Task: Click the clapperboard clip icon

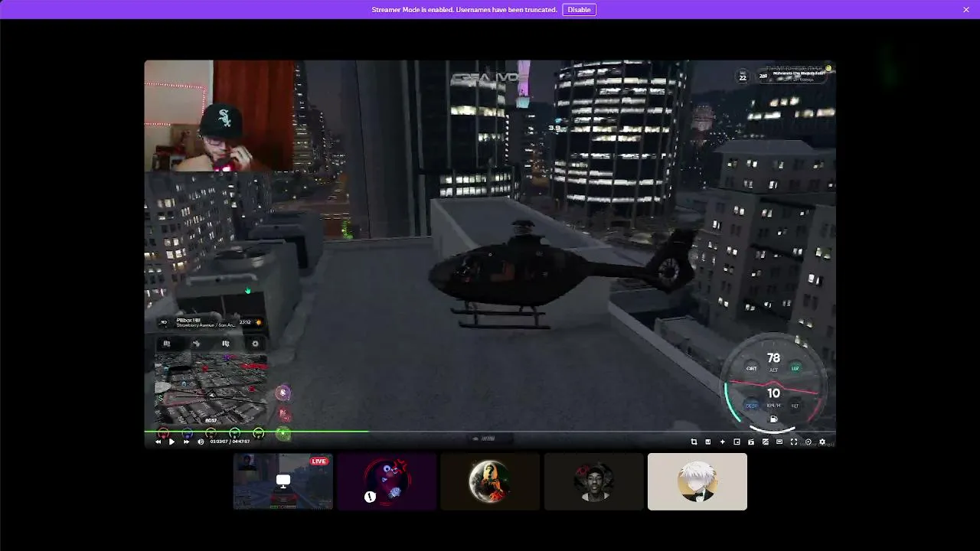Action: coord(751,442)
